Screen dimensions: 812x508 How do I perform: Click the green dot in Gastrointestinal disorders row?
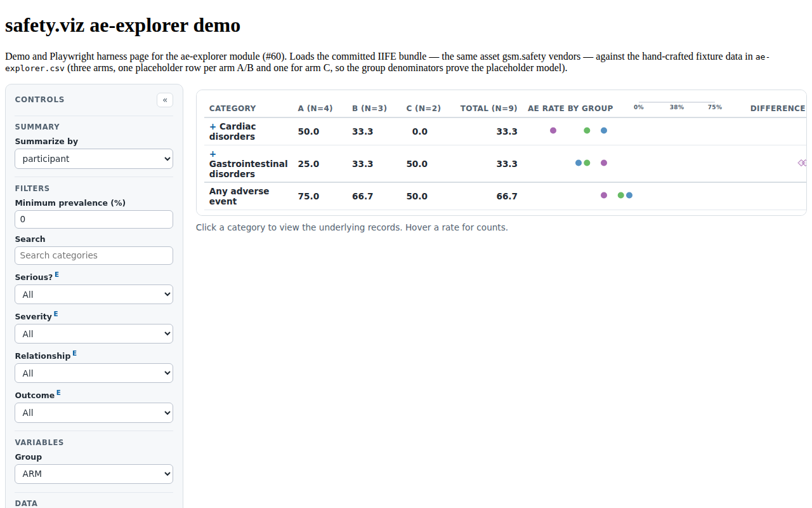(x=587, y=163)
